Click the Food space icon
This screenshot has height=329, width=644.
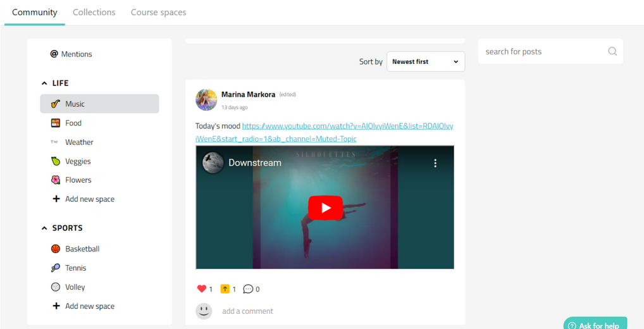pyautogui.click(x=56, y=123)
